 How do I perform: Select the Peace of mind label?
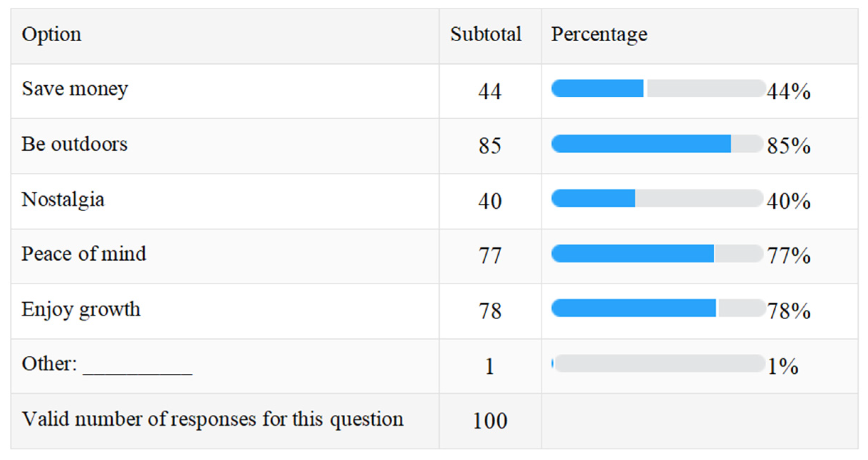pos(84,254)
